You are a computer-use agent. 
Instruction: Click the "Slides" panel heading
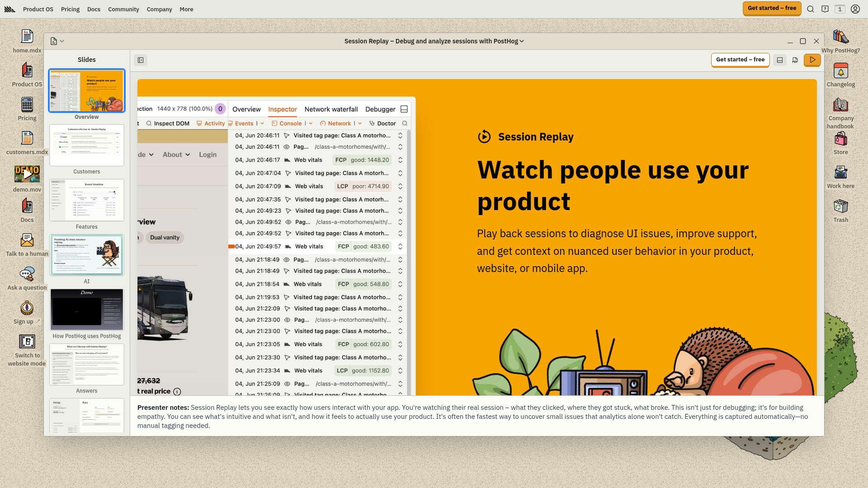pos(87,60)
